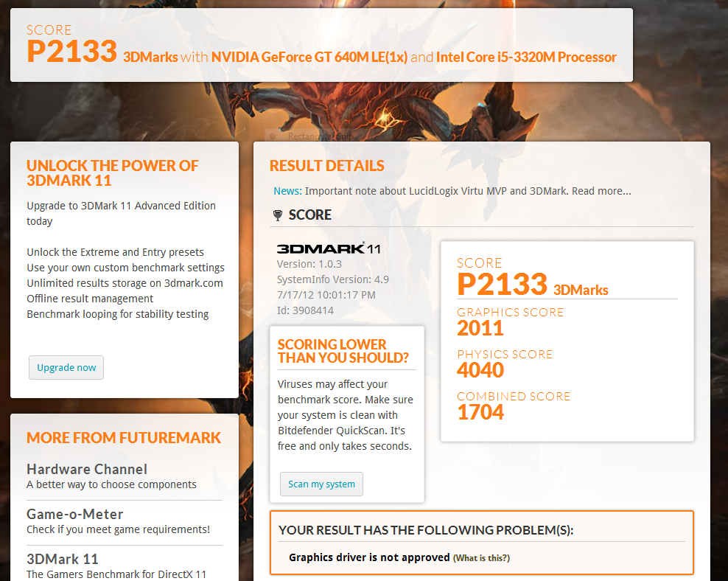Click 'Use your own custom benchmark settings' line
The width and height of the screenshot is (728, 581).
[125, 268]
